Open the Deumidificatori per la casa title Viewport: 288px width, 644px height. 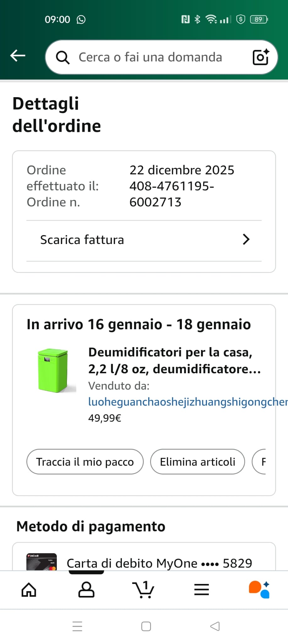[x=174, y=360]
